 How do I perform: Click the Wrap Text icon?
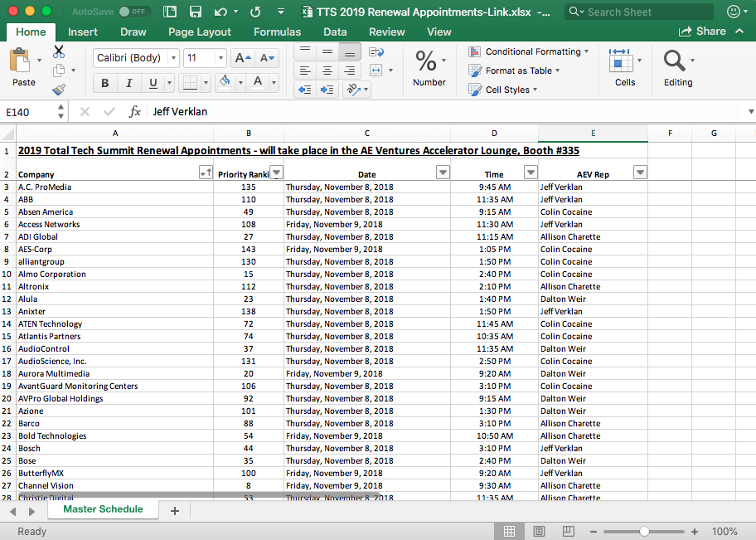376,51
